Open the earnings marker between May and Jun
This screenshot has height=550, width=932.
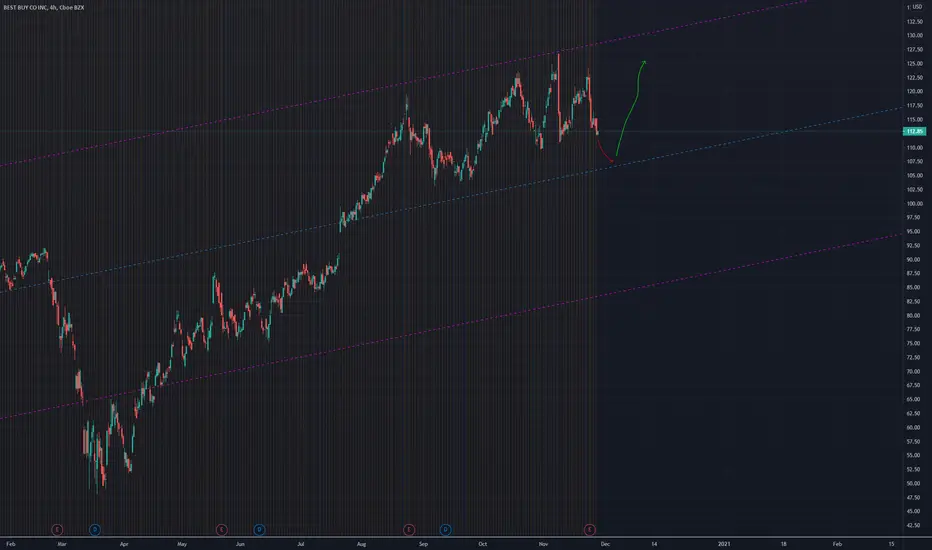tap(221, 529)
